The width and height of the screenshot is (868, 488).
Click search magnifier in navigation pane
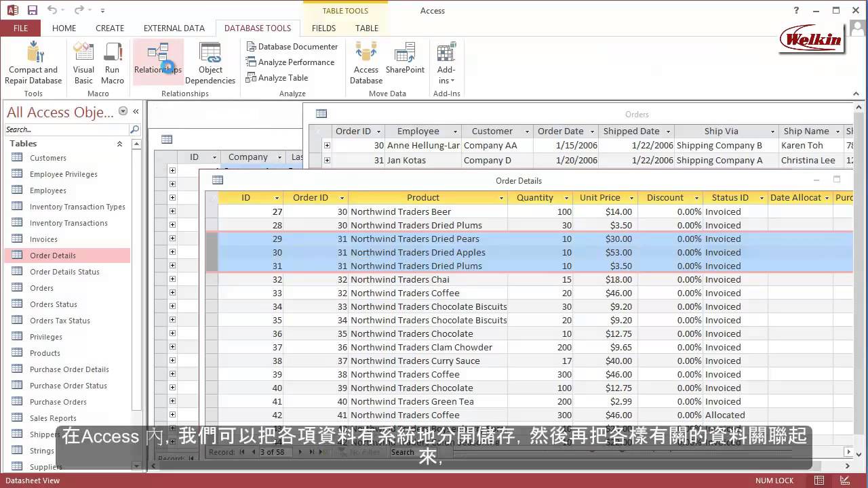(x=134, y=129)
